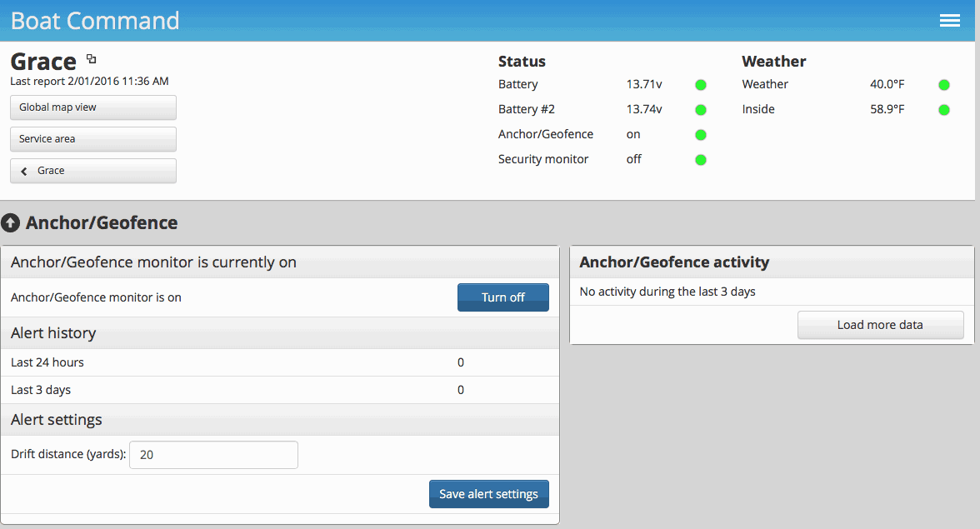Click the Weather 40.0°F status dot
The width and height of the screenshot is (980, 529).
click(943, 84)
